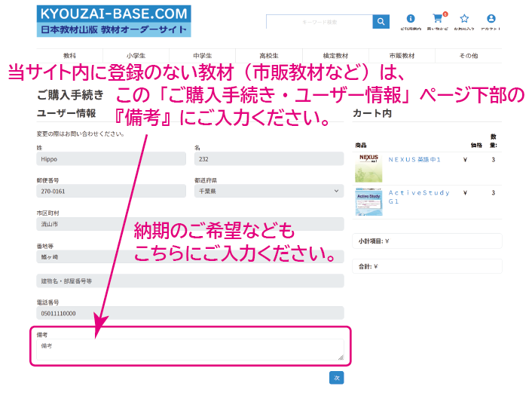
Task: Open the shopping cart icon
Action: 437,19
